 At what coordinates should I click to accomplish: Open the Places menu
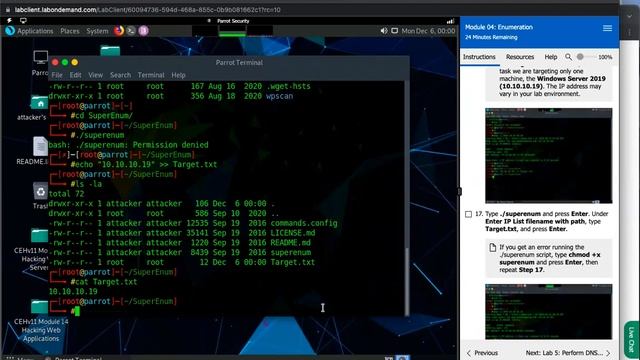click(70, 31)
